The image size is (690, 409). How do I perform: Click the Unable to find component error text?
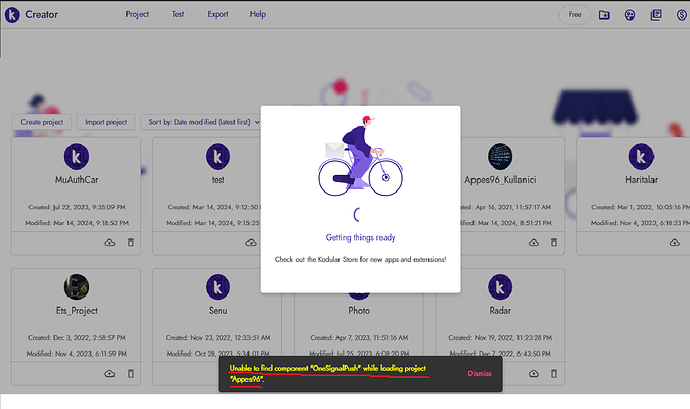[x=328, y=374]
